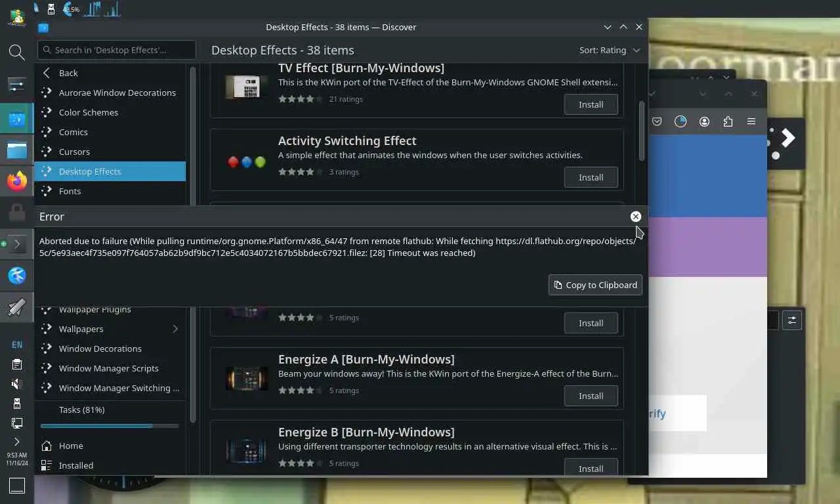Click the 48.5% usage monitor in top strip
Image resolution: width=840 pixels, height=504 pixels.
tap(71, 9)
